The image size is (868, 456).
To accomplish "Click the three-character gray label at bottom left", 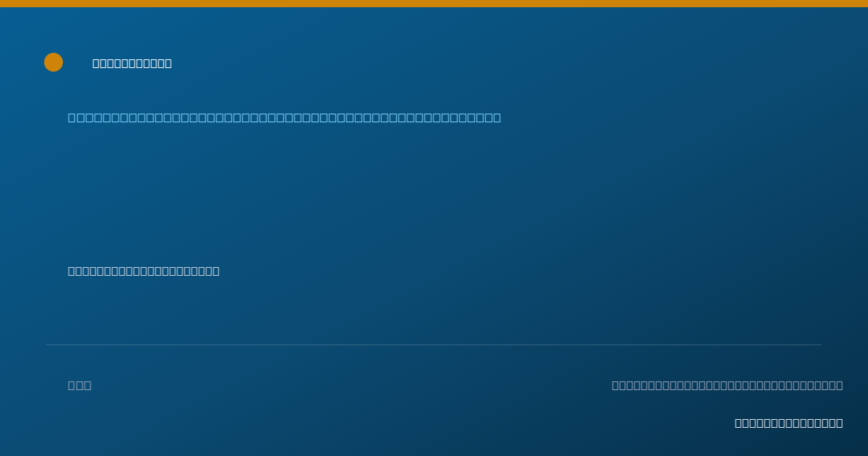I will click(x=80, y=386).
